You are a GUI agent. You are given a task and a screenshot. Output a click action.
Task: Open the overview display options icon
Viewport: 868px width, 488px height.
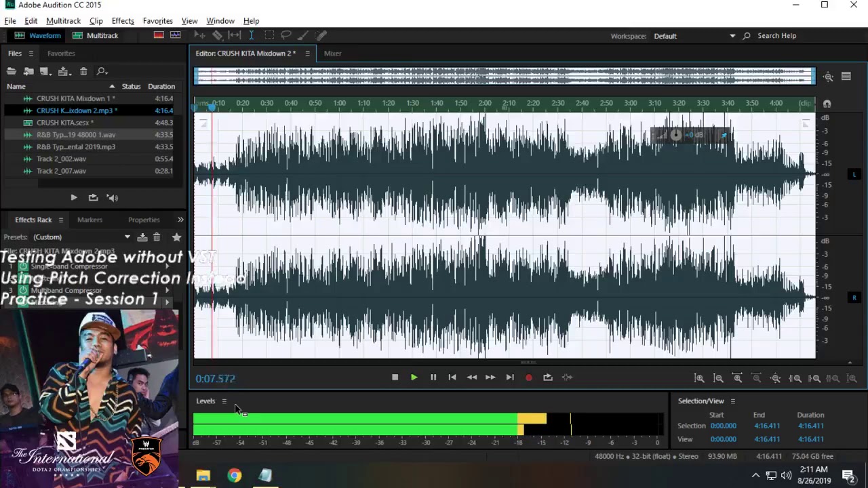click(846, 77)
